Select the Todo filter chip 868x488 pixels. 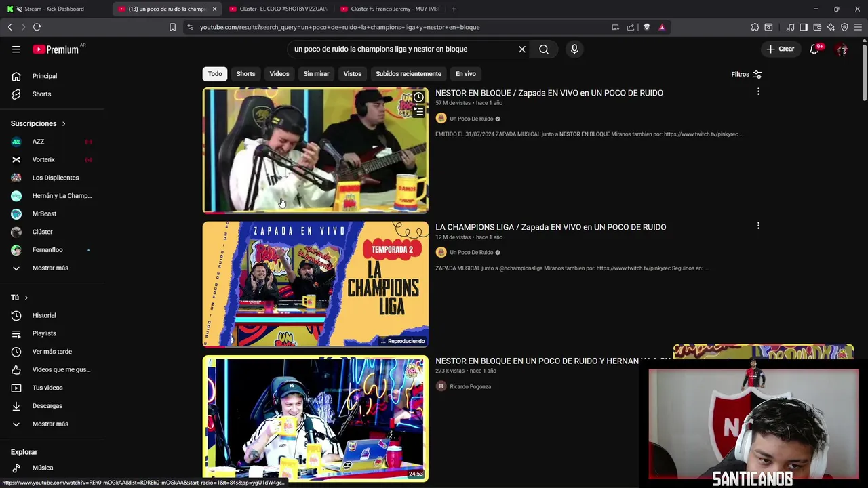pyautogui.click(x=215, y=74)
